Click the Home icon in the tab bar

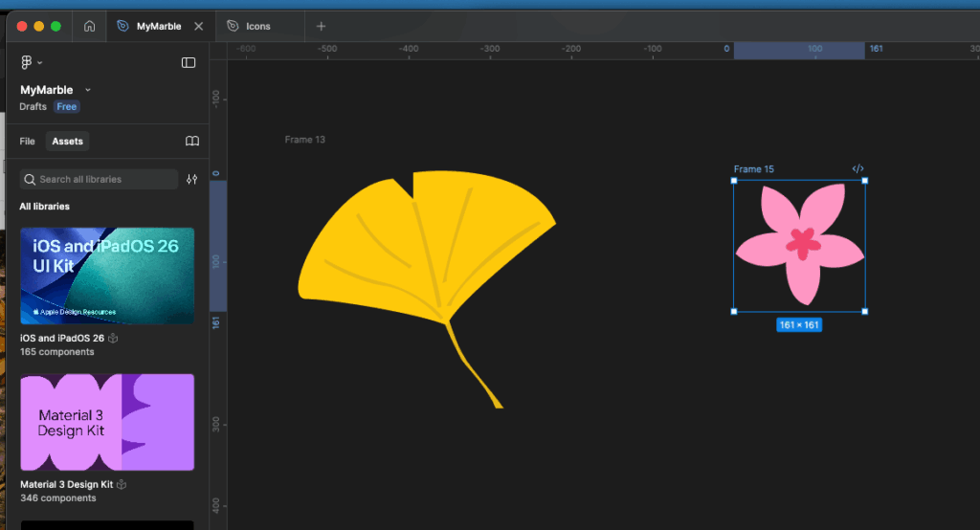tap(89, 27)
